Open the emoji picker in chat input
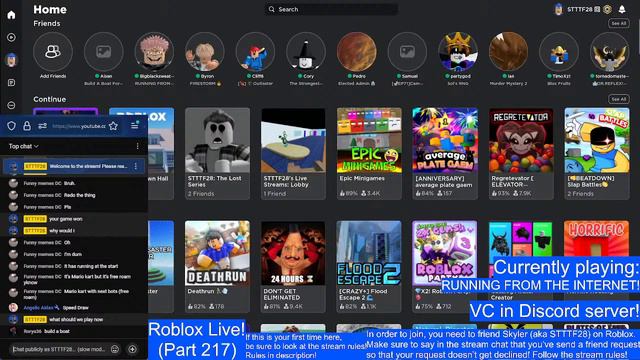The height and width of the screenshot is (360, 640). [x=115, y=349]
